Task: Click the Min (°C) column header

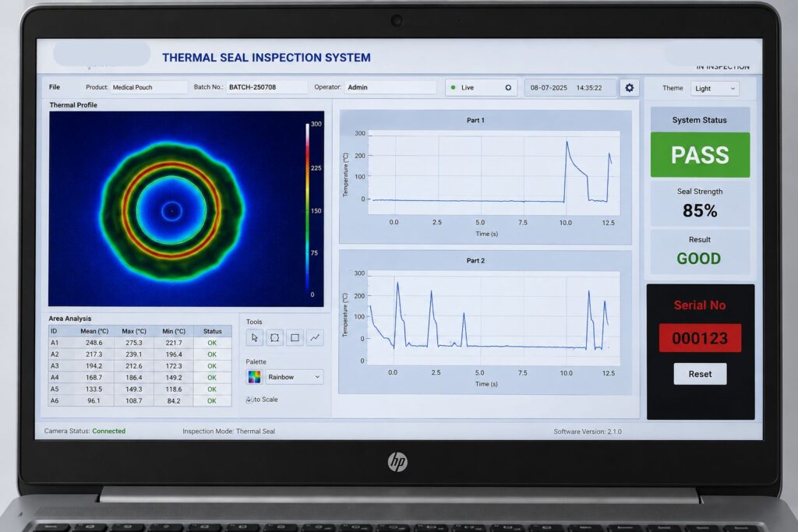Action: pos(174,331)
